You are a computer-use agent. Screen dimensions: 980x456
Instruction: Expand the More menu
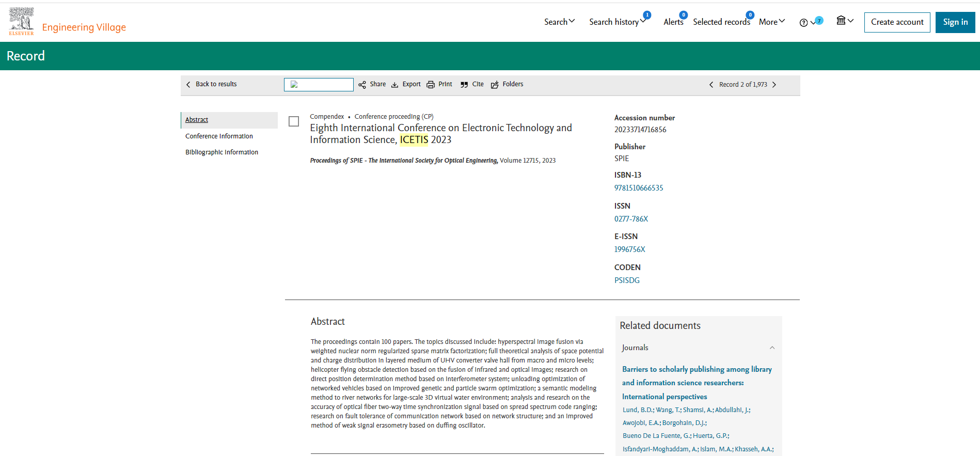pyautogui.click(x=772, y=22)
